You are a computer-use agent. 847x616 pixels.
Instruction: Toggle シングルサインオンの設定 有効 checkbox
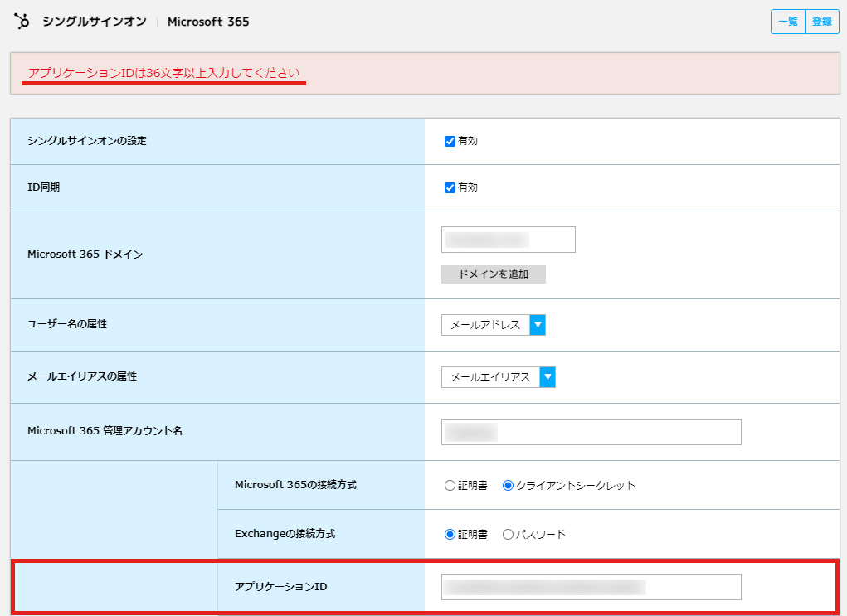click(450, 142)
